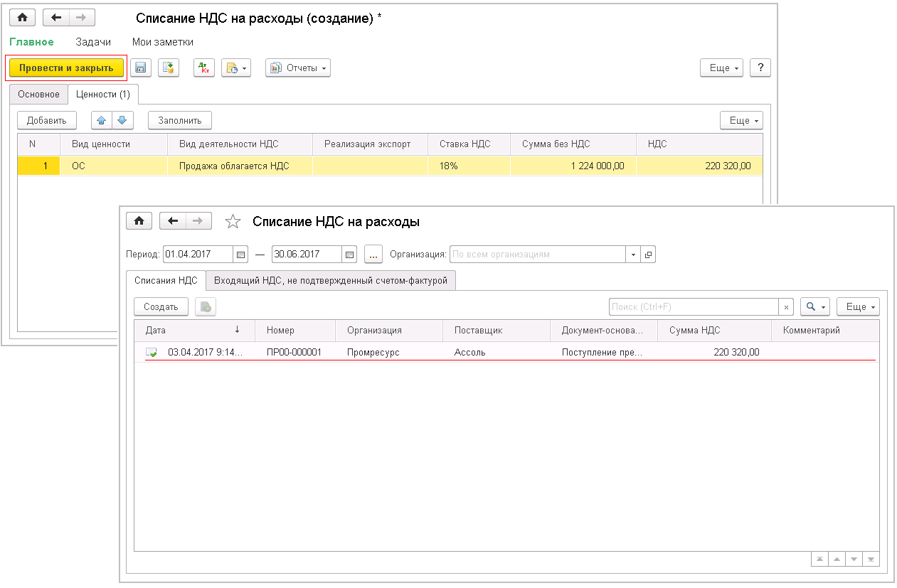
Task: Open the Еще menu in the list window
Action: [858, 306]
